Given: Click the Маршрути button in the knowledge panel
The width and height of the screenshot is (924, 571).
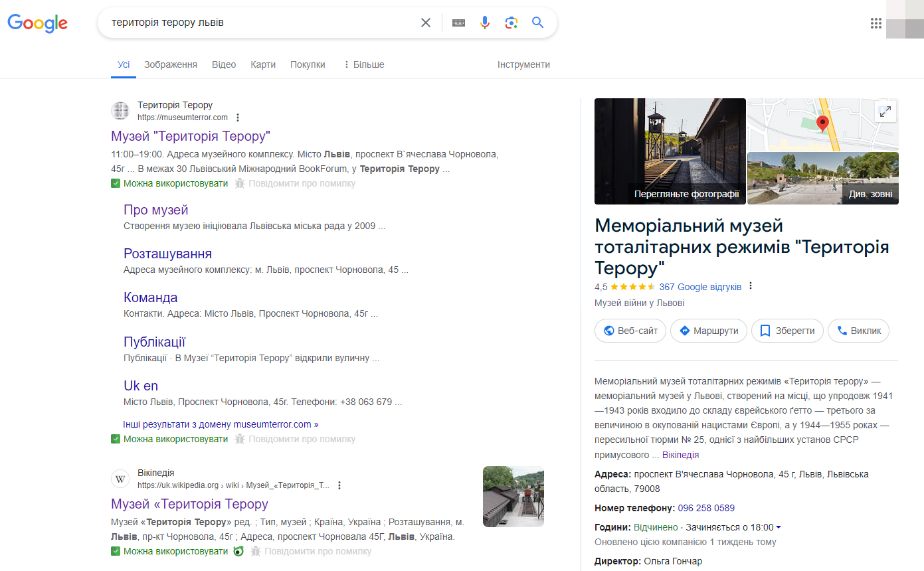Looking at the screenshot, I should [708, 330].
